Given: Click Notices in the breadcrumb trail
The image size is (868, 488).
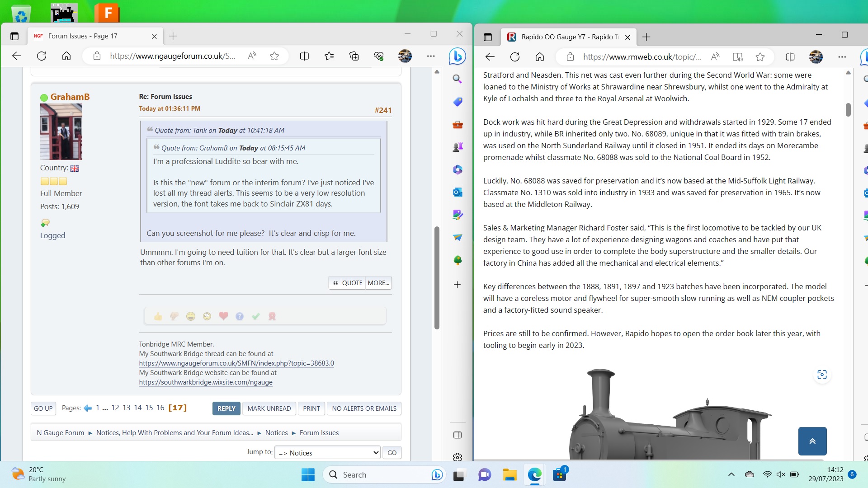Looking at the screenshot, I should pyautogui.click(x=276, y=433).
